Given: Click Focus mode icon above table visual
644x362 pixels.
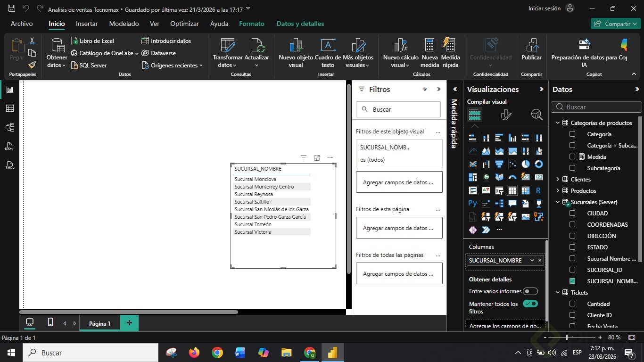Looking at the screenshot, I should coord(317,157).
